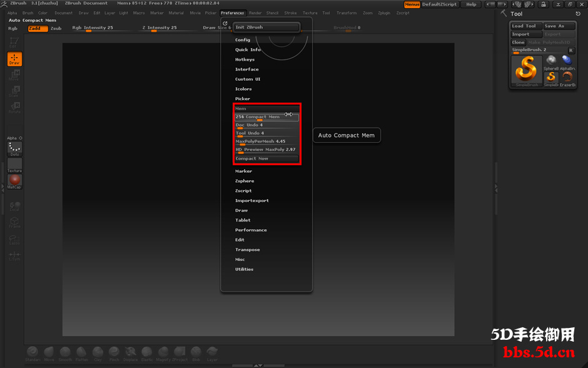Collapse the Mem section header
Viewport: 588px width, 368px height.
(x=266, y=108)
